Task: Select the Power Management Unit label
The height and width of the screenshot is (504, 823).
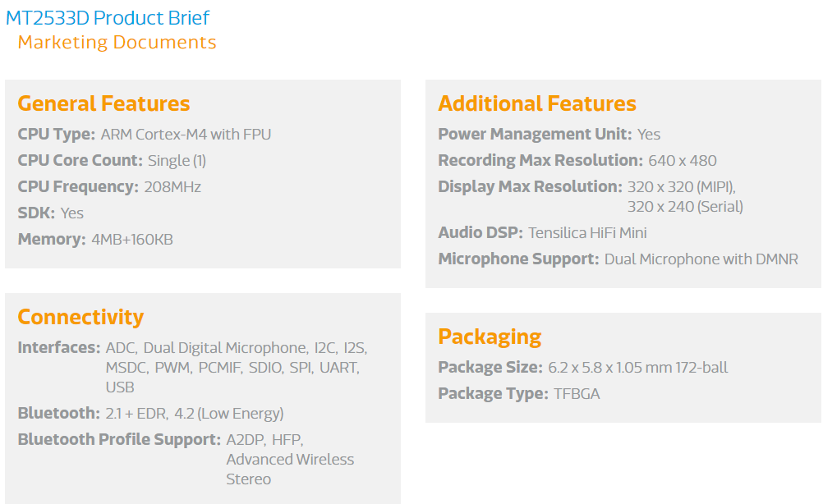Action: pos(535,135)
